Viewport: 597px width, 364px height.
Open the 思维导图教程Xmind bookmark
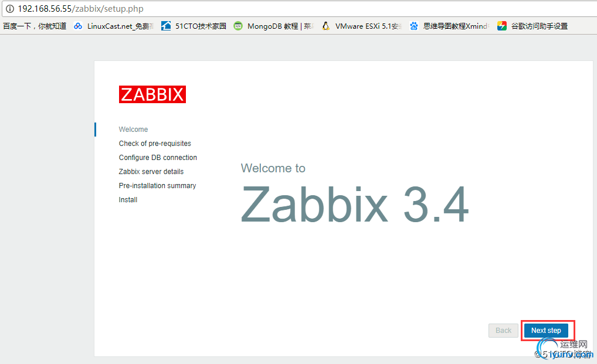[456, 26]
